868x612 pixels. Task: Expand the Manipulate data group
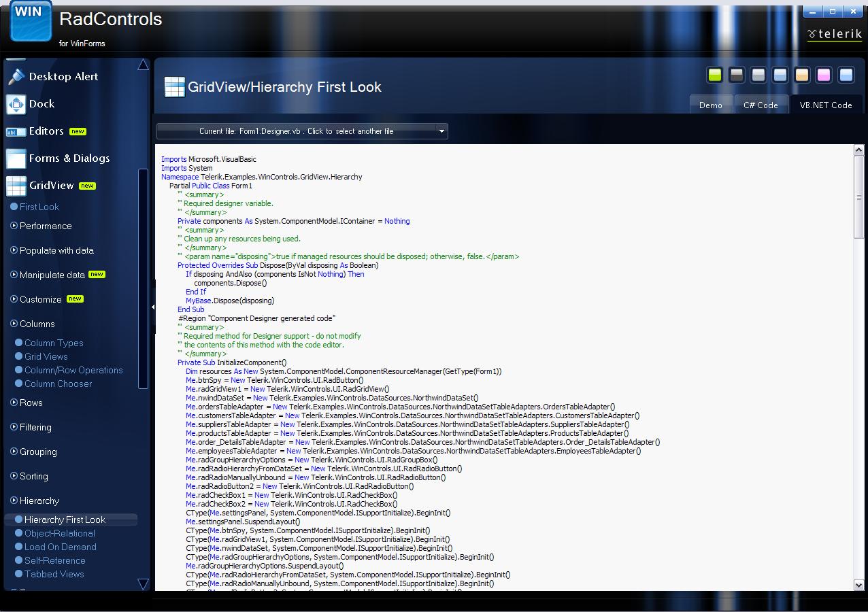pos(14,275)
